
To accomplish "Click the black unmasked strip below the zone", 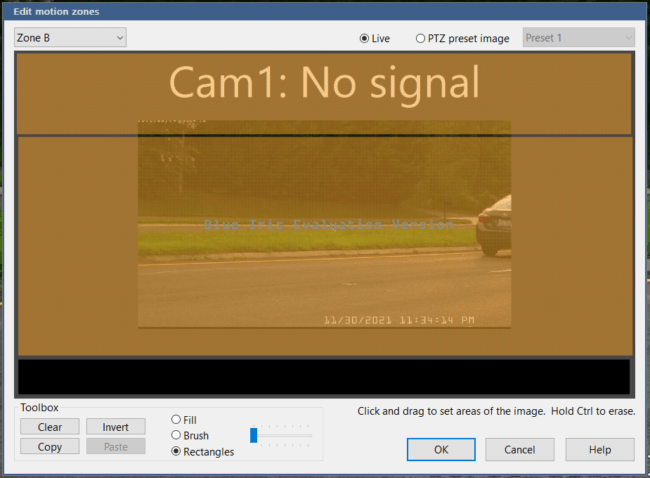I will pyautogui.click(x=324, y=376).
